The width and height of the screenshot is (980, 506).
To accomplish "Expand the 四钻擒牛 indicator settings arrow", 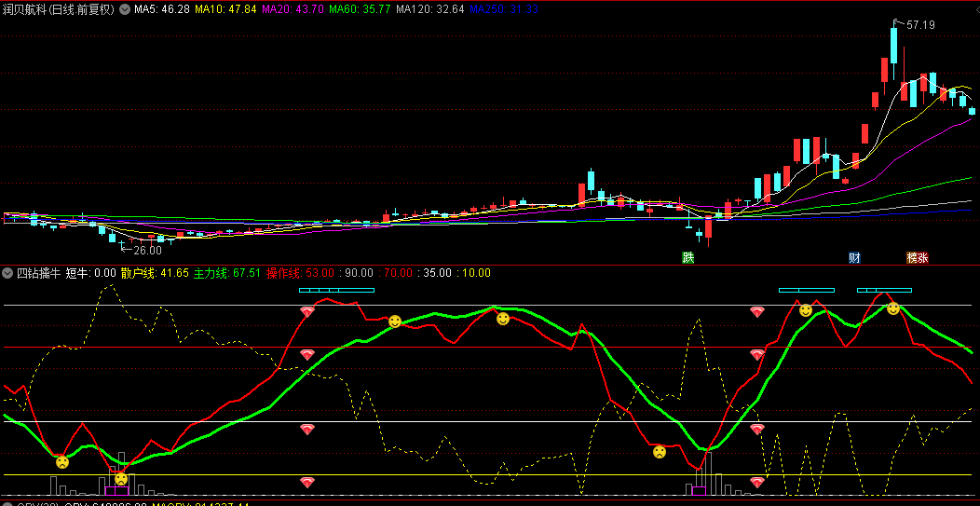I will coord(7,273).
